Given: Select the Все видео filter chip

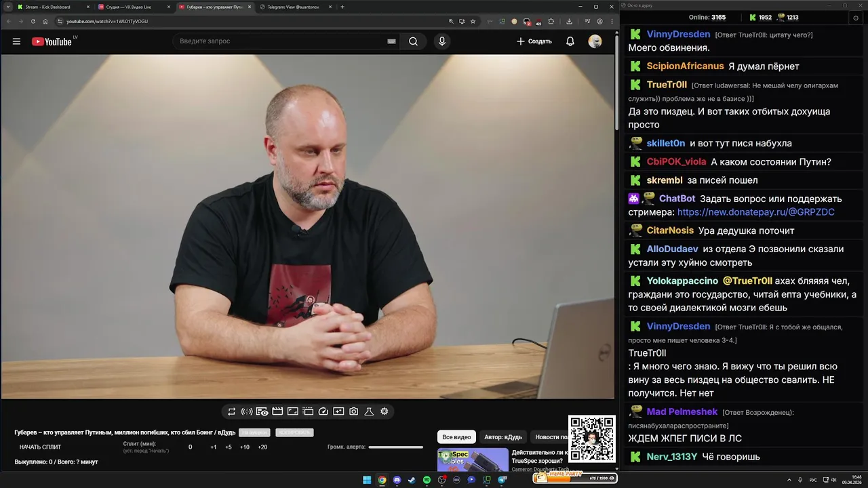Looking at the screenshot, I should (x=456, y=437).
